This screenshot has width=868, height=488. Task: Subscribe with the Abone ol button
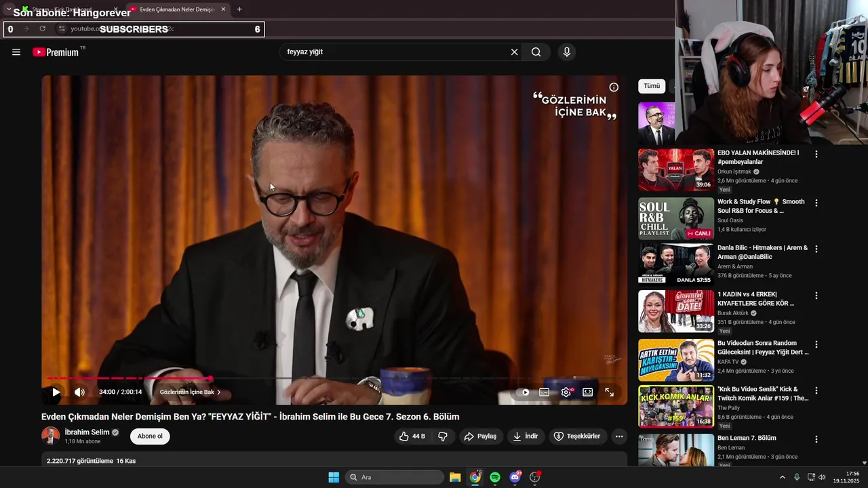(x=150, y=436)
